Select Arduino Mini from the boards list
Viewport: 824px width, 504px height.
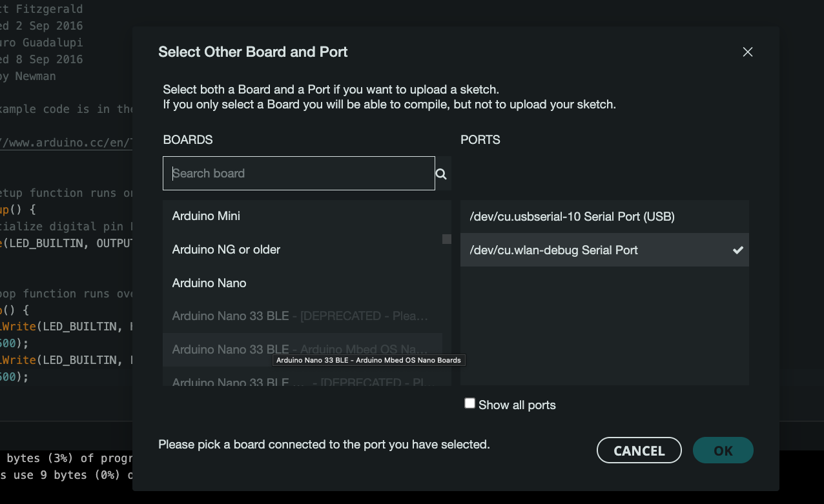click(x=206, y=216)
